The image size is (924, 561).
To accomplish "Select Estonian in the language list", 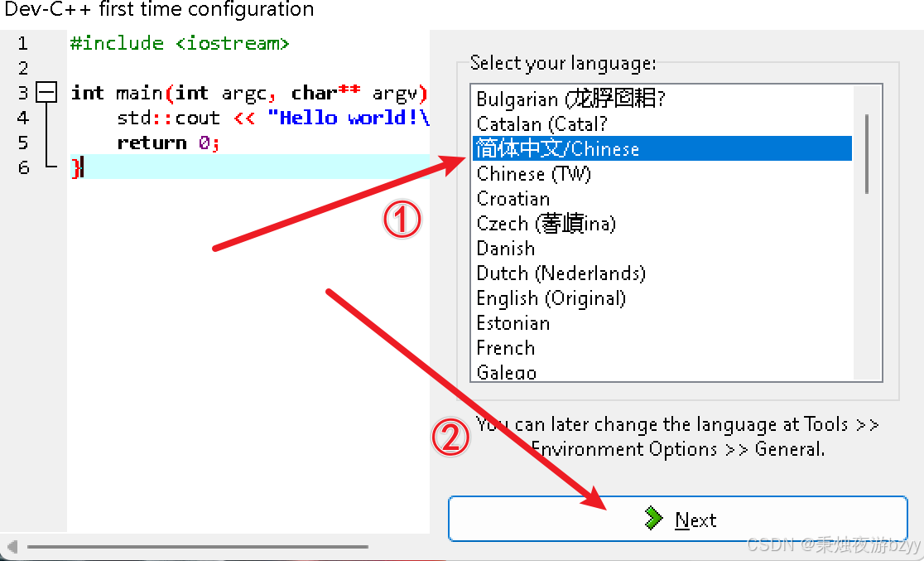I will click(x=662, y=322).
